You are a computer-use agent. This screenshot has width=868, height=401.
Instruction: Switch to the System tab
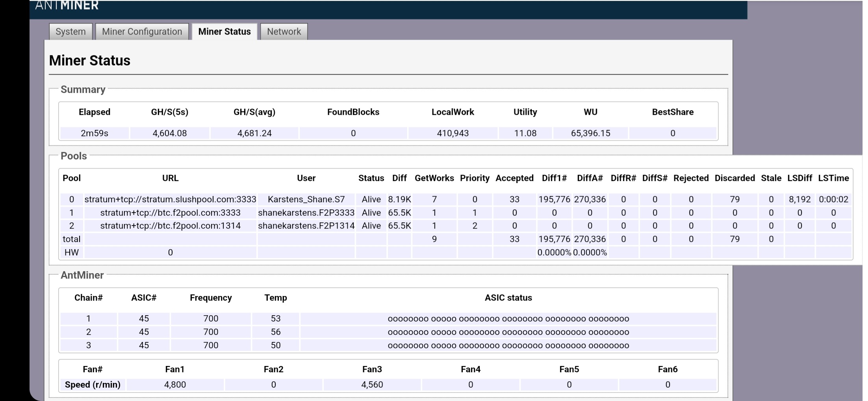[70, 31]
